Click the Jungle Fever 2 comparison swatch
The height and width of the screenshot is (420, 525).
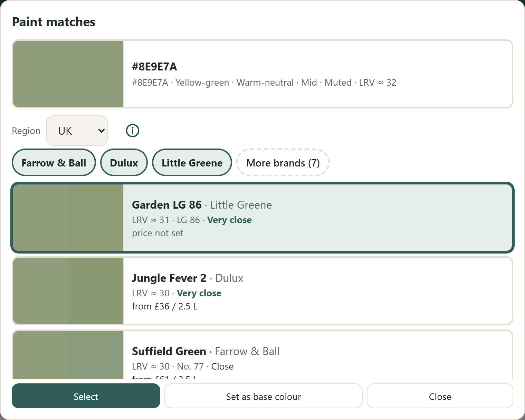click(x=68, y=291)
